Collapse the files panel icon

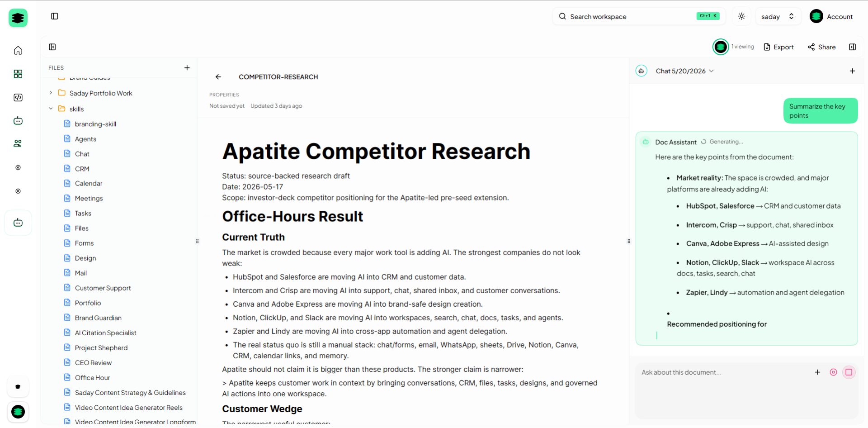pyautogui.click(x=52, y=47)
